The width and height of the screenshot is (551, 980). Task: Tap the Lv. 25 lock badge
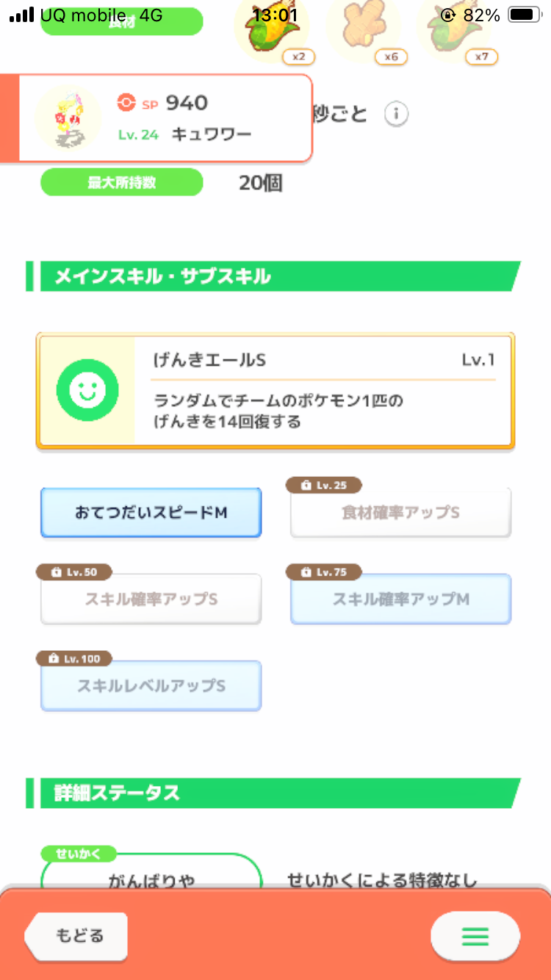coord(323,486)
